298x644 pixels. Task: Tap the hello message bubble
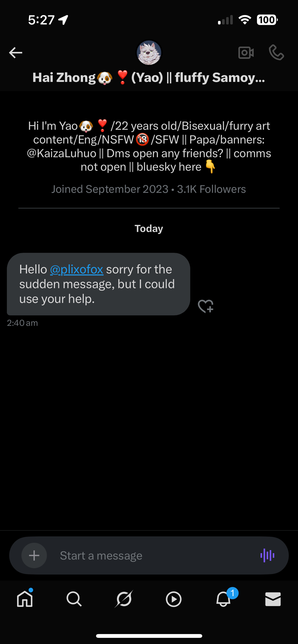click(98, 284)
